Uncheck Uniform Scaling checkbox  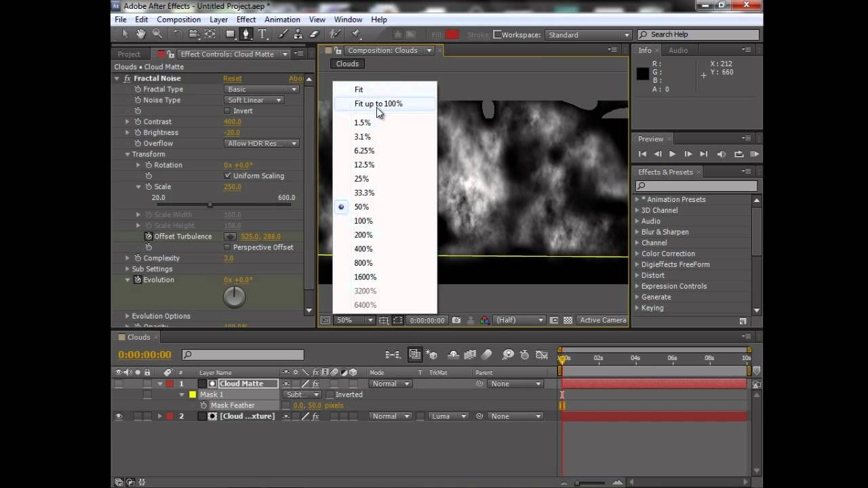pyautogui.click(x=227, y=176)
